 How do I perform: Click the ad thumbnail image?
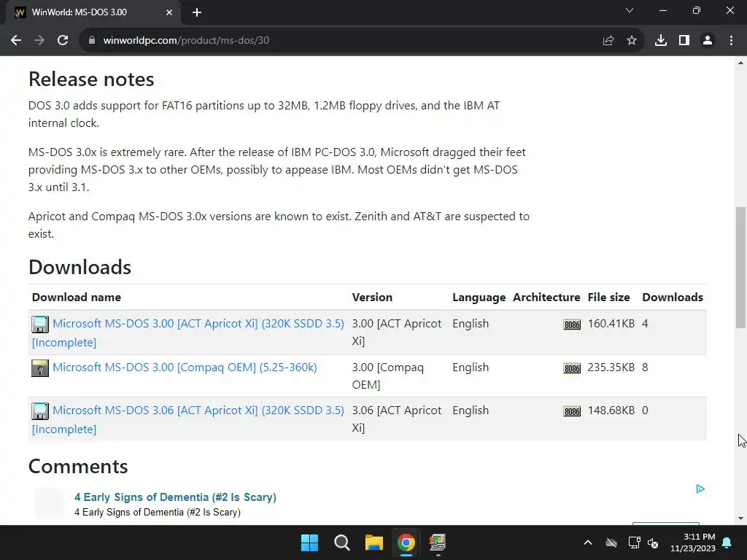(x=49, y=503)
